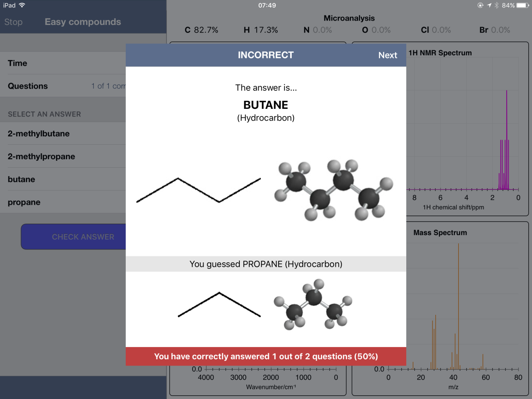The height and width of the screenshot is (399, 532).
Task: Tap the Carbon 82.7% microanalysis value
Action: click(x=202, y=30)
